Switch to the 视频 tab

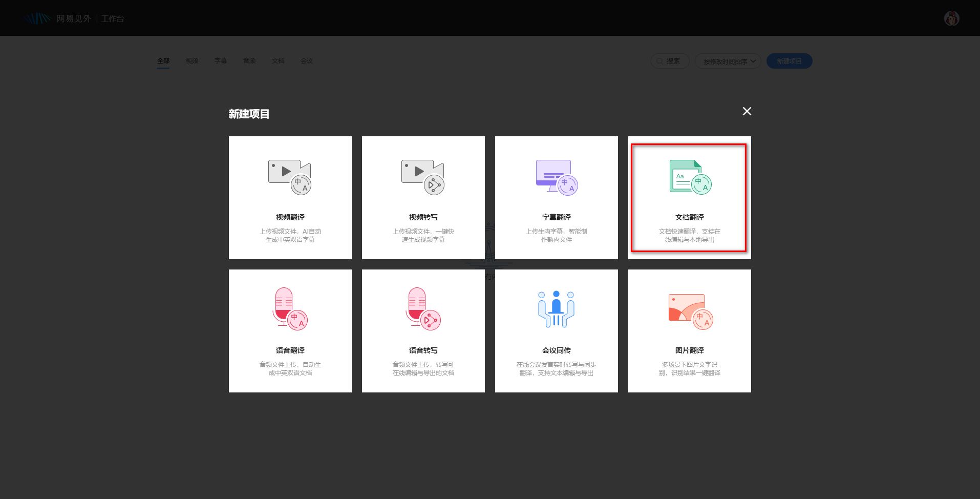point(192,61)
